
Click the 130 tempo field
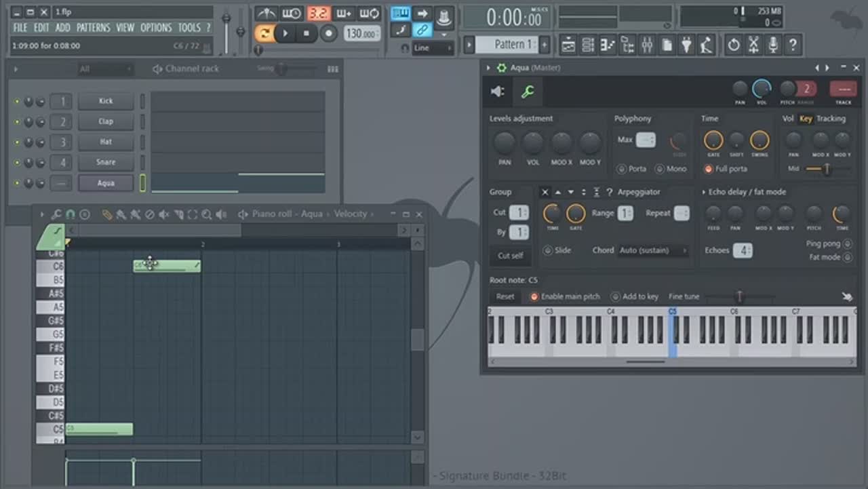(361, 33)
